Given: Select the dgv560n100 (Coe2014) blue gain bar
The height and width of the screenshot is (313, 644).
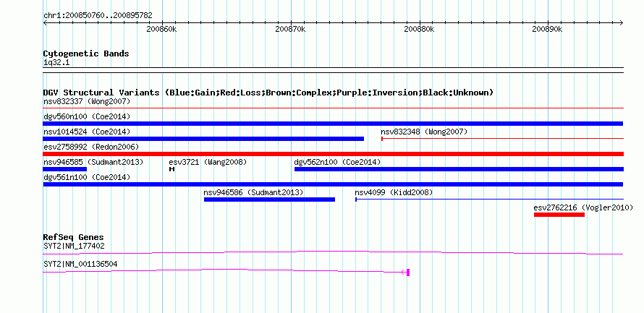Looking at the screenshot, I should point(333,124).
